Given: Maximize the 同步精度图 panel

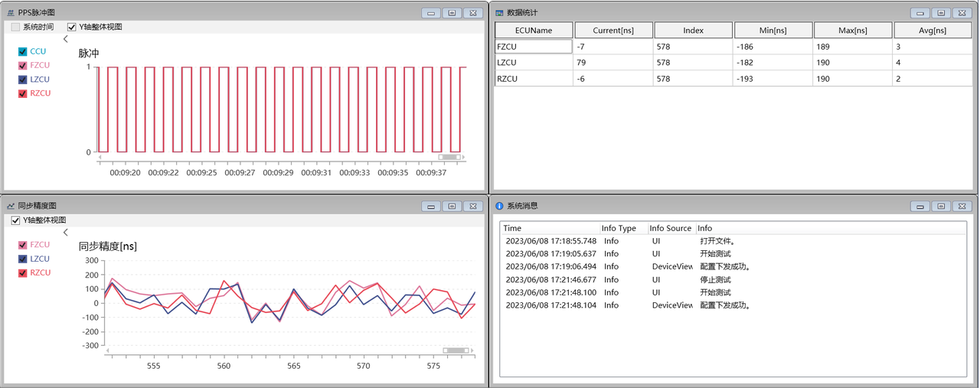Looking at the screenshot, I should pos(452,206).
